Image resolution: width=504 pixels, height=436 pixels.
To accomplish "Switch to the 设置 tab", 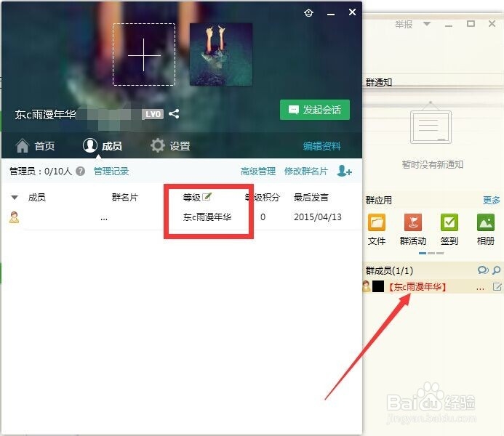I will point(170,146).
